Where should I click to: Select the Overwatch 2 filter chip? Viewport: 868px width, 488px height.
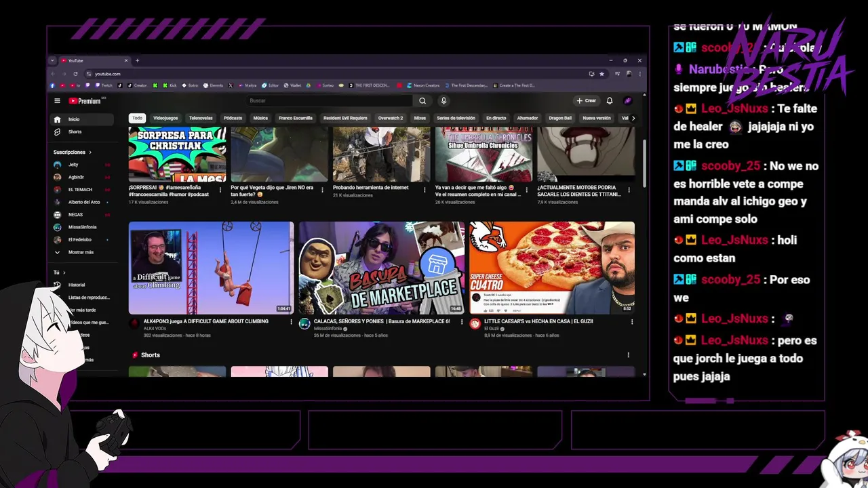(x=391, y=118)
